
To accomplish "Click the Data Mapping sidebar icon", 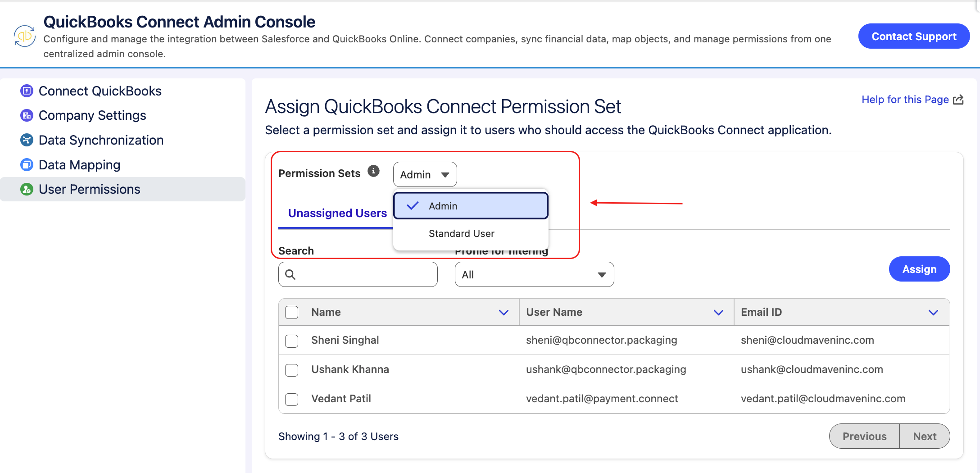I will pos(27,165).
